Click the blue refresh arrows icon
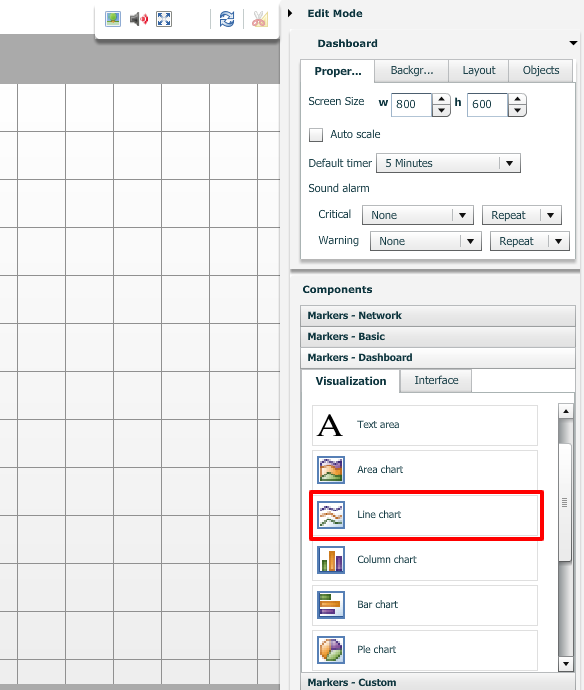Screen dimensions: 584x690 [227, 19]
